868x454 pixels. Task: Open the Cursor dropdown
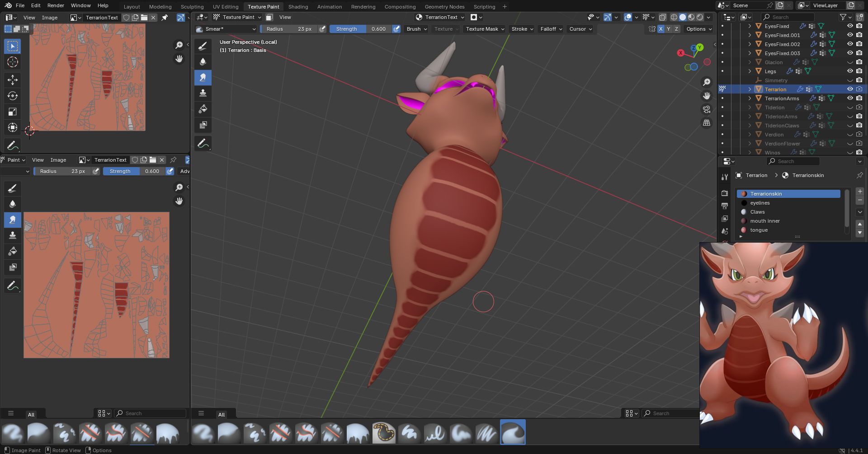click(580, 29)
